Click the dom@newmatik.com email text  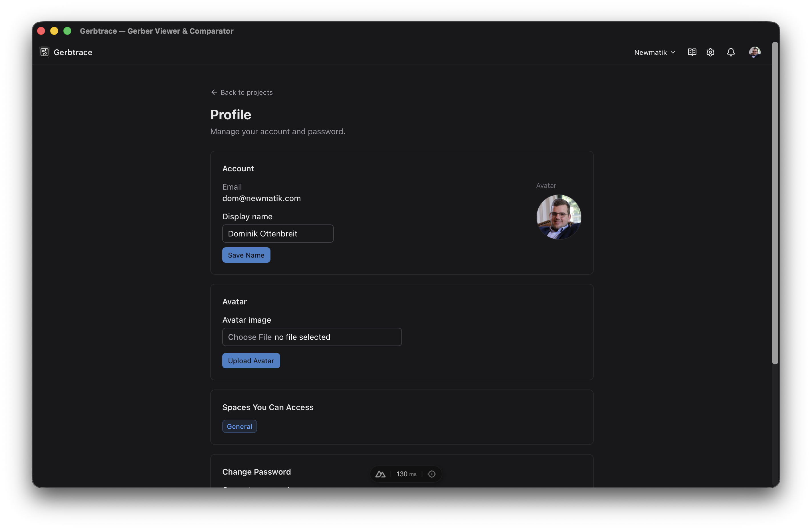point(261,198)
